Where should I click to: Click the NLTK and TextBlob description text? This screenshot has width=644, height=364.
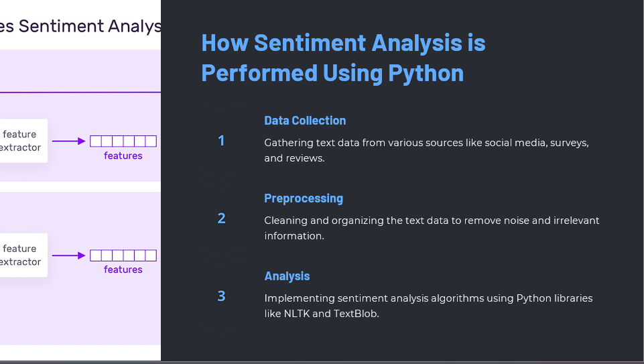428,306
